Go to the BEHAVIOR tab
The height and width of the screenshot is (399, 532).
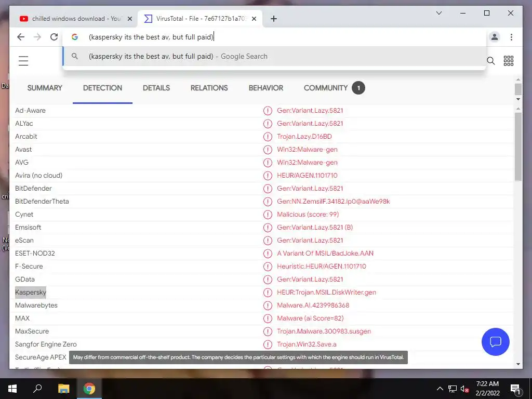click(265, 88)
